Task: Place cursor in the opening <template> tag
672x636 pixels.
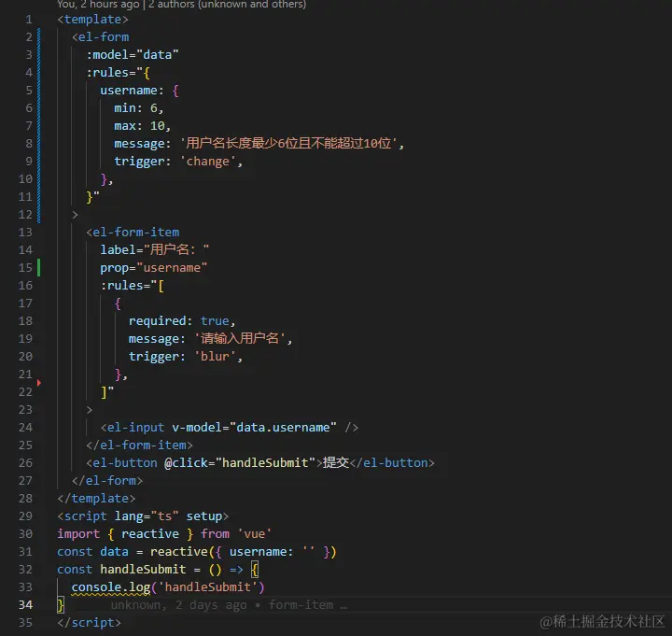Action: point(92,20)
